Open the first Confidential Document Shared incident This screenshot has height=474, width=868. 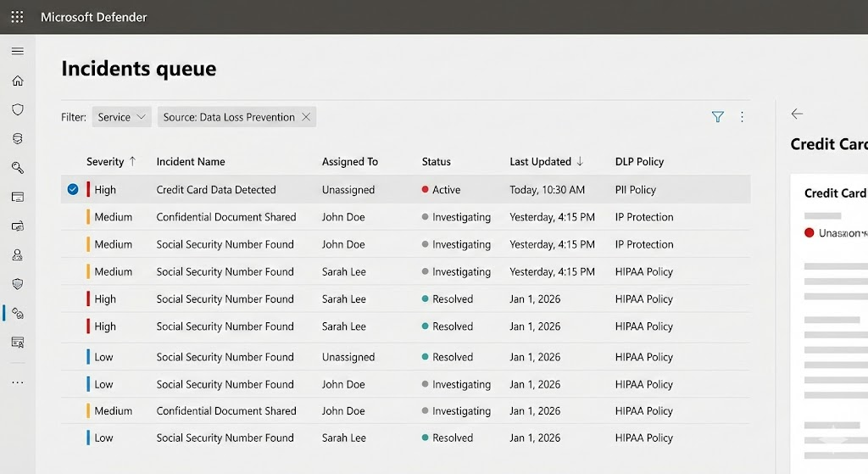pos(226,217)
